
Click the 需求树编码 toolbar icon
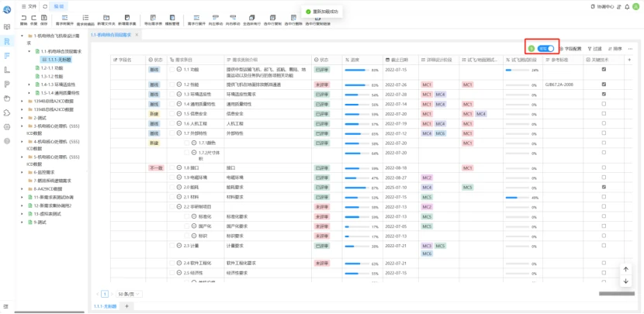coord(85,18)
